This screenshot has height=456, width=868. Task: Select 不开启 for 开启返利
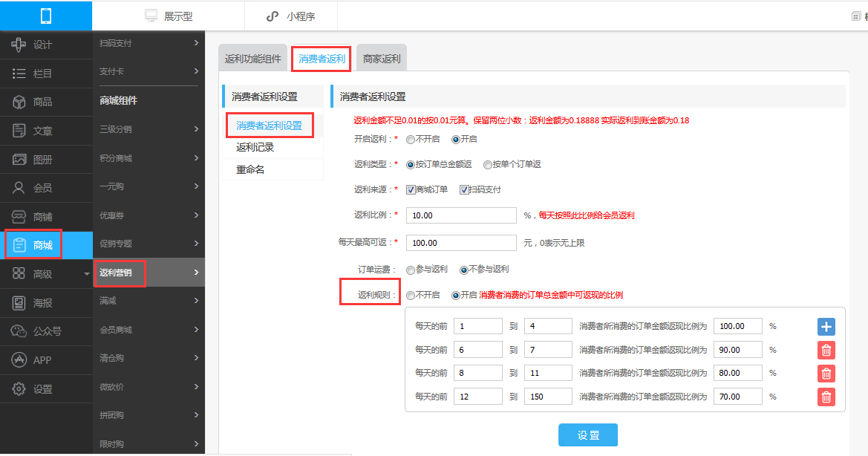410,140
